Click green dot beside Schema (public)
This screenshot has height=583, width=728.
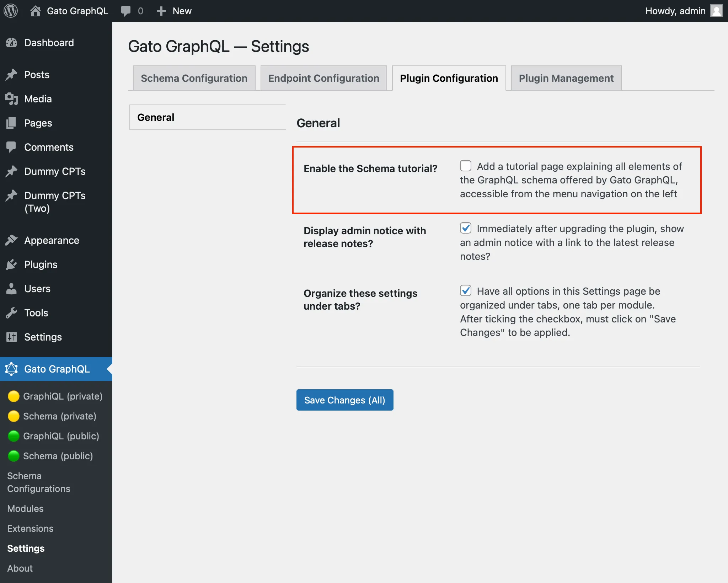pyautogui.click(x=14, y=456)
